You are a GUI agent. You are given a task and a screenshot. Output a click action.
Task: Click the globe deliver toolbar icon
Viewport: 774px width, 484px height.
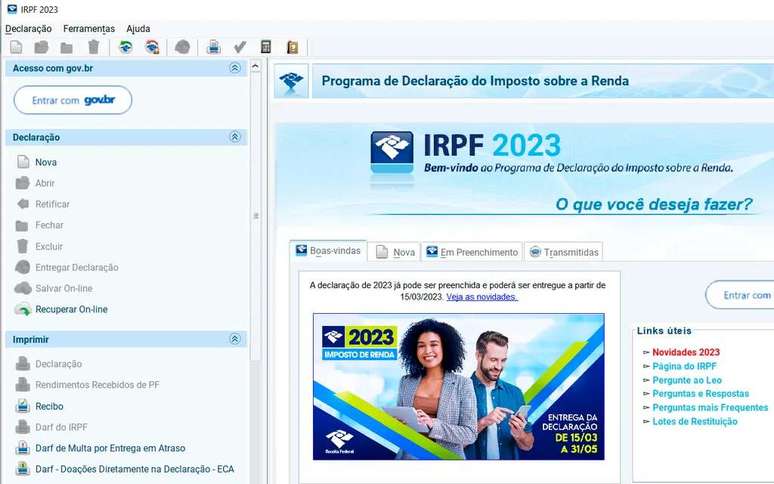pyautogui.click(x=183, y=47)
